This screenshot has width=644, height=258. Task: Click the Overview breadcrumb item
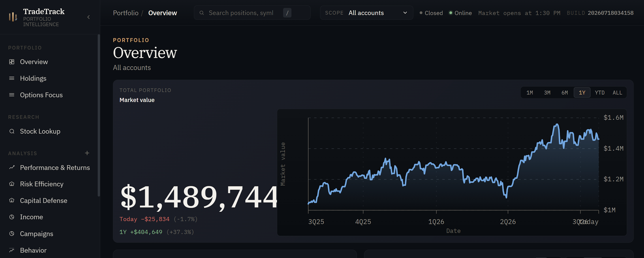tap(163, 13)
